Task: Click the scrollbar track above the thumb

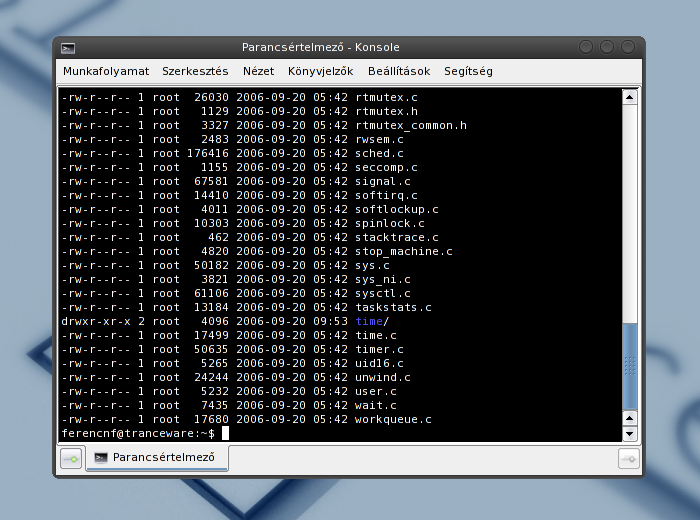Action: tap(629, 213)
